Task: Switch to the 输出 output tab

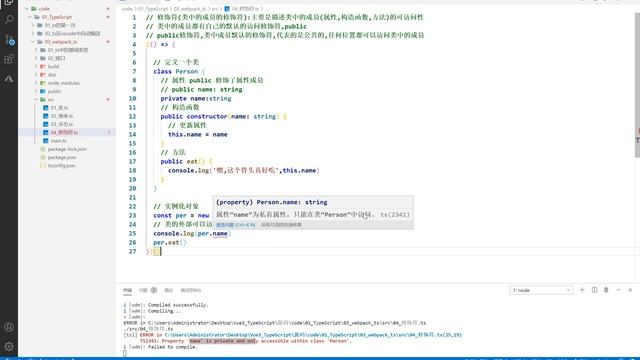Action: (169, 290)
